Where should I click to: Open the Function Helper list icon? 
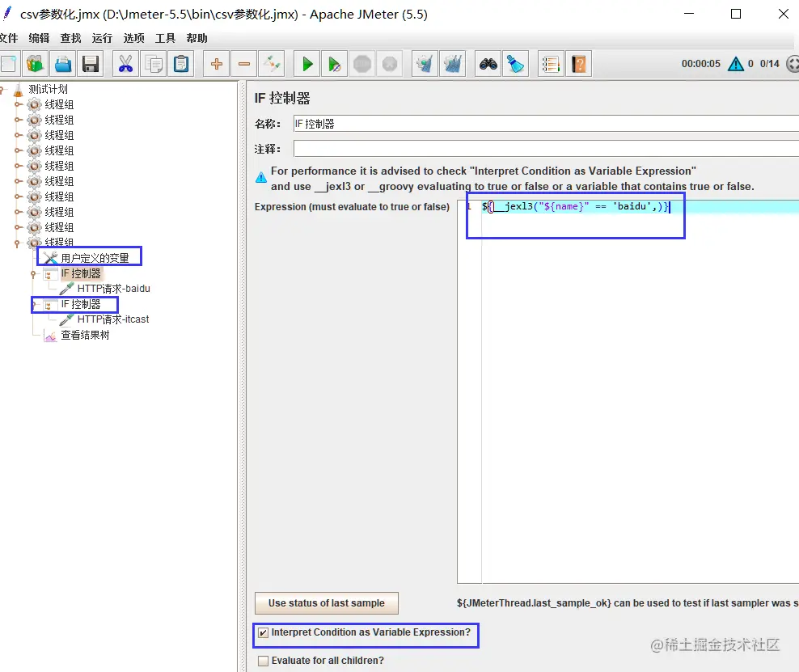551,64
